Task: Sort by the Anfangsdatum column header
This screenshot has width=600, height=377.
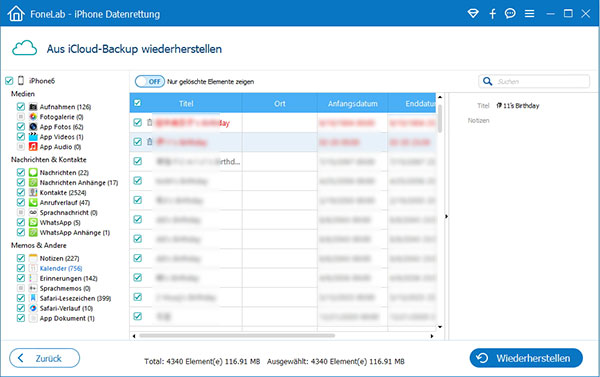Action: click(x=352, y=103)
